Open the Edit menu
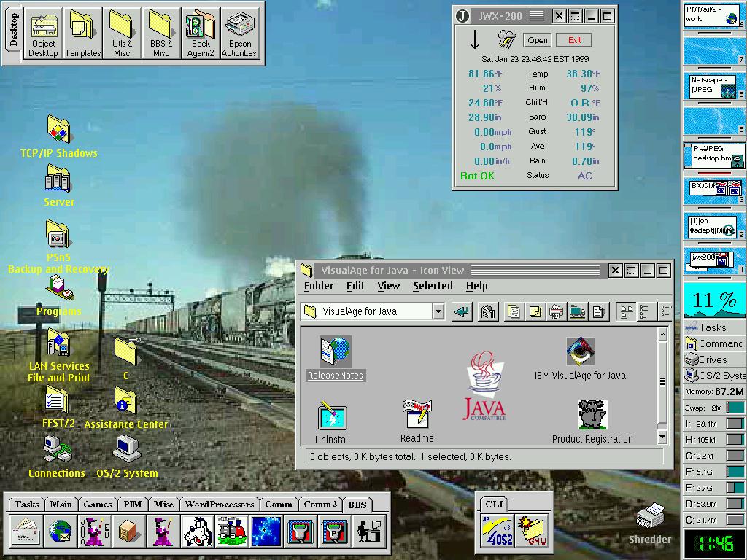 (355, 286)
